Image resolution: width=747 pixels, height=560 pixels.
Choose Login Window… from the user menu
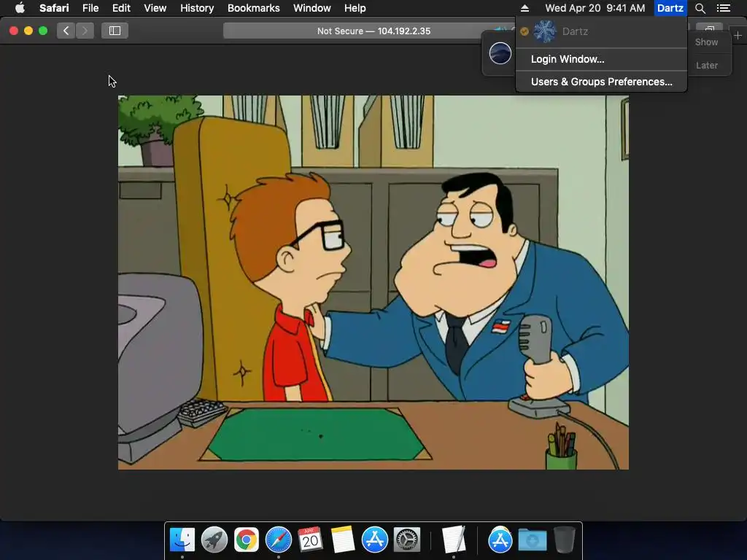click(x=601, y=59)
